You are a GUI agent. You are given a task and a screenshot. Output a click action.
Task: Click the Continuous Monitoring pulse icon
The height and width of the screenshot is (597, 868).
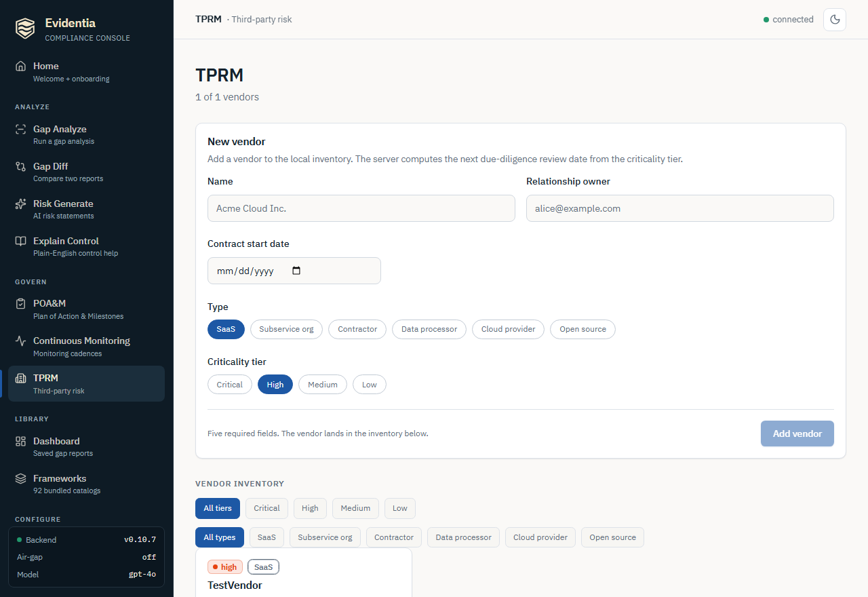[20, 341]
